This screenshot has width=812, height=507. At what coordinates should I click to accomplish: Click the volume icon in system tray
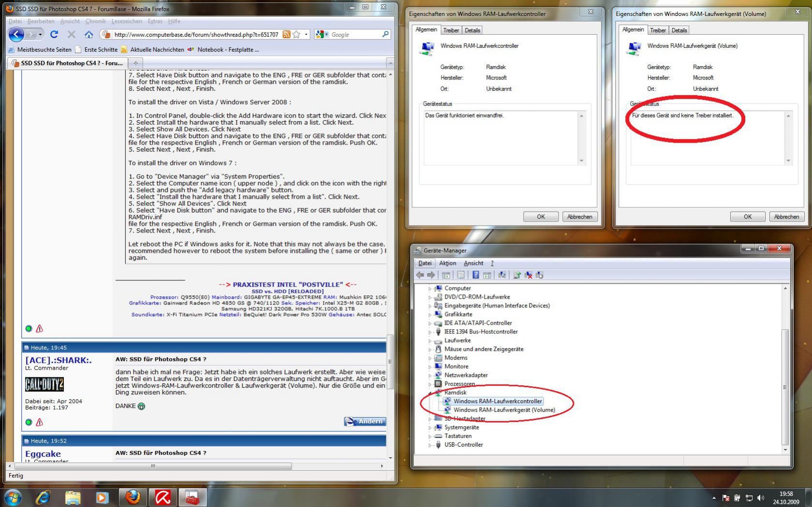point(761,498)
